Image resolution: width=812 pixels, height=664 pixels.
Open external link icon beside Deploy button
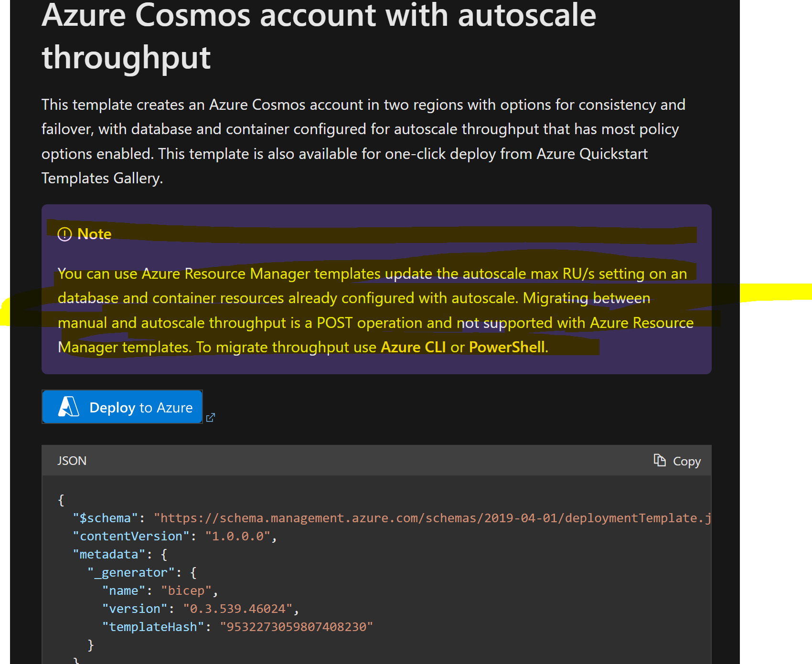[210, 418]
